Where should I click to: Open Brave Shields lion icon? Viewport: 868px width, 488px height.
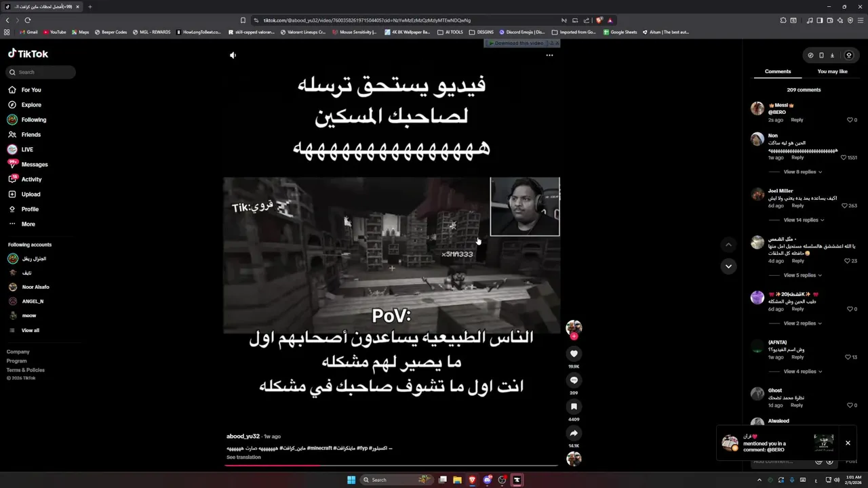point(599,20)
